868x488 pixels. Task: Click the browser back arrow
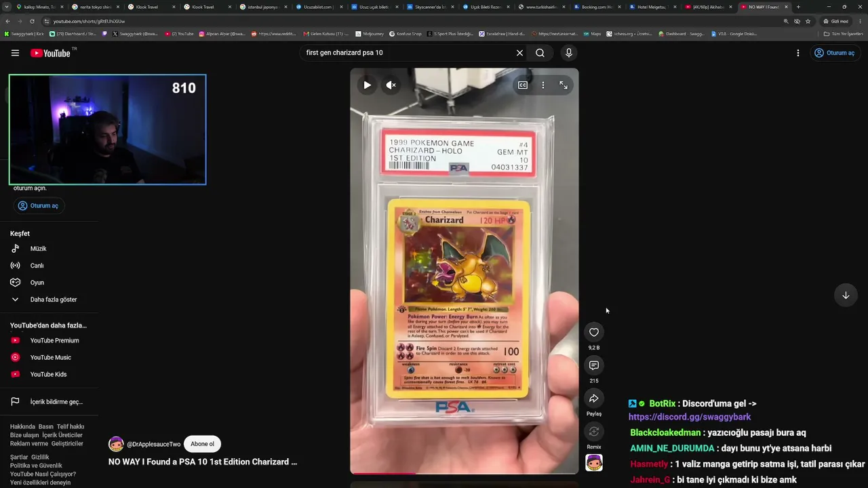[7, 21]
